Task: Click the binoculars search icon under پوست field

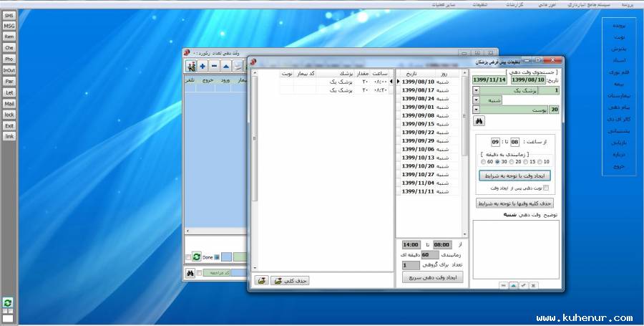Action: click(x=479, y=122)
